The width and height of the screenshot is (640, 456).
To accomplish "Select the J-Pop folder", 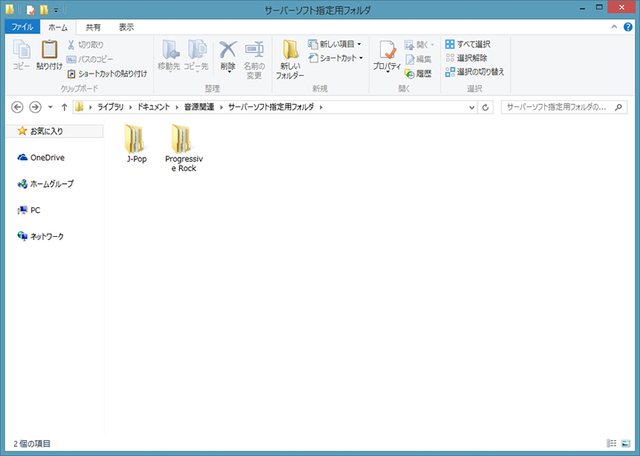I will point(137,144).
